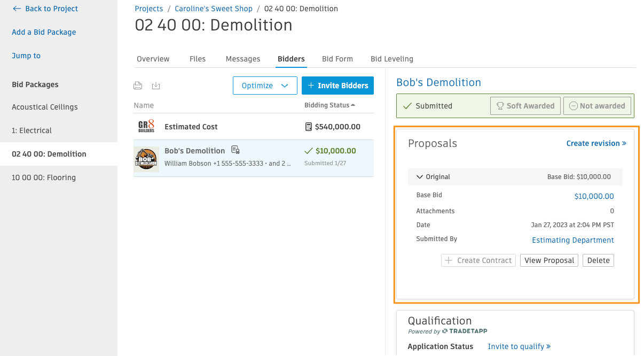Screen dimensions: 644x356
Task: Select the Submitted status option
Action: [x=428, y=106]
